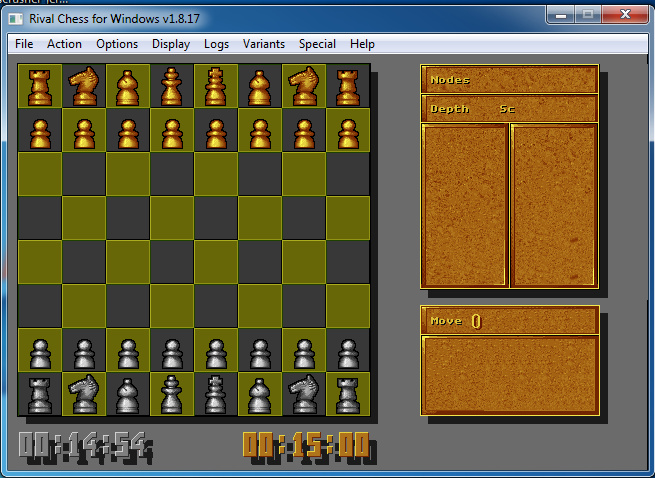
Task: Click the empty c6 square
Action: pyautogui.click(x=128, y=174)
